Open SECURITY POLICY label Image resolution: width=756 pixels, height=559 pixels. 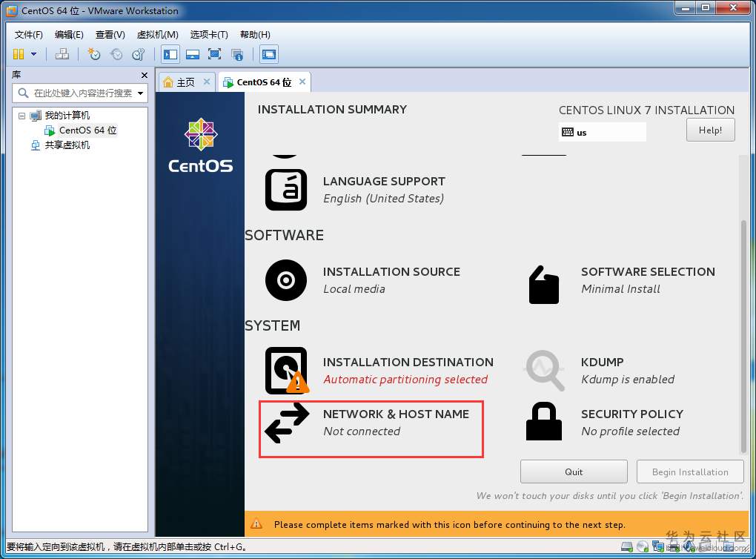(632, 414)
